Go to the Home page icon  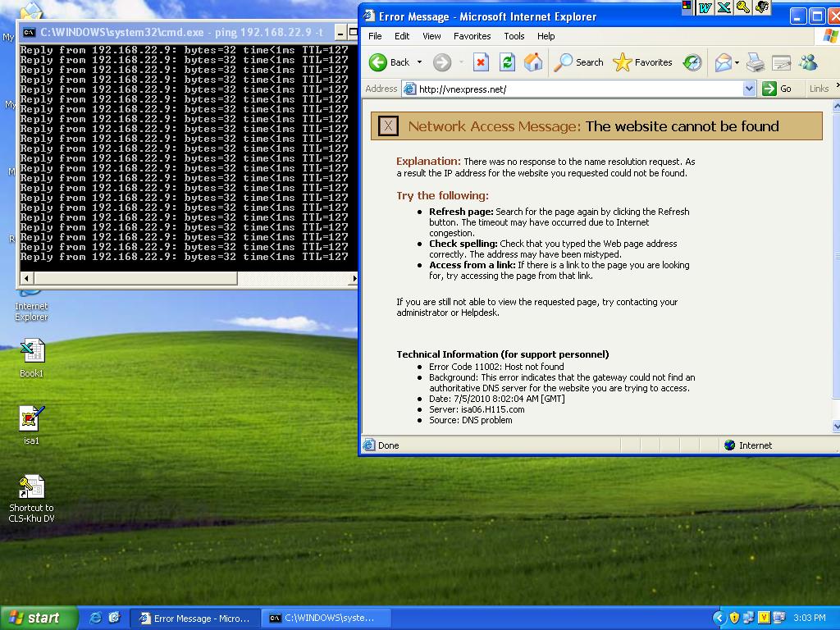[533, 62]
